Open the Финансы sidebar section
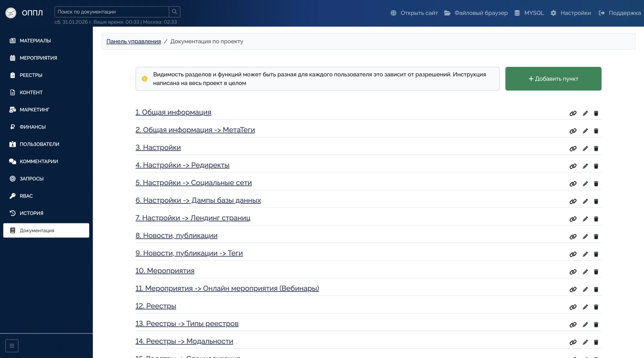644x358 pixels. [x=33, y=127]
